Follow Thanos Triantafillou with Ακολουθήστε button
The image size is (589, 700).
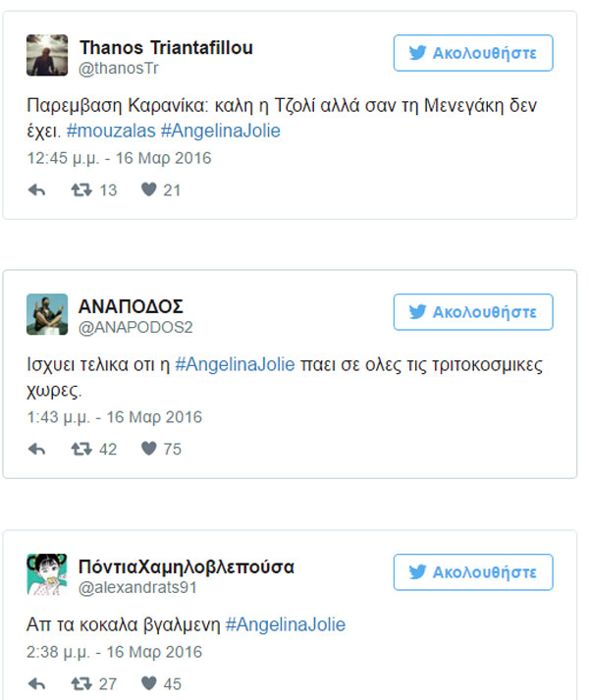click(x=473, y=53)
